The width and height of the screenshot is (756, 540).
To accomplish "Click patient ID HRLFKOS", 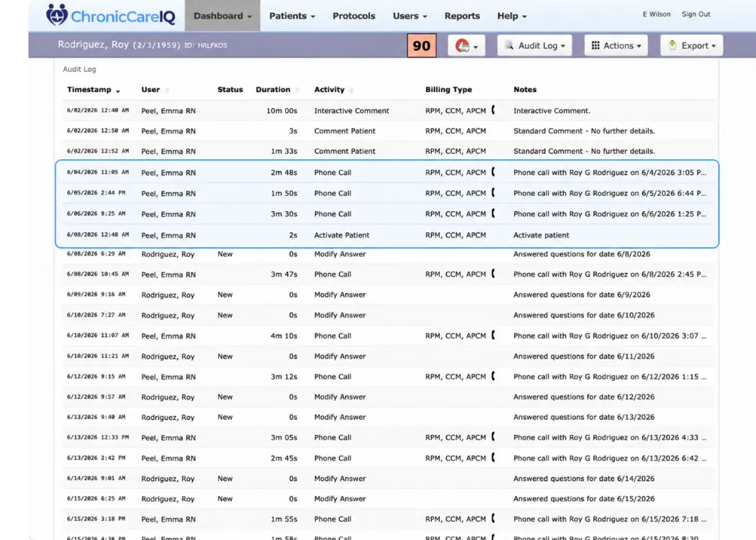I will (212, 45).
